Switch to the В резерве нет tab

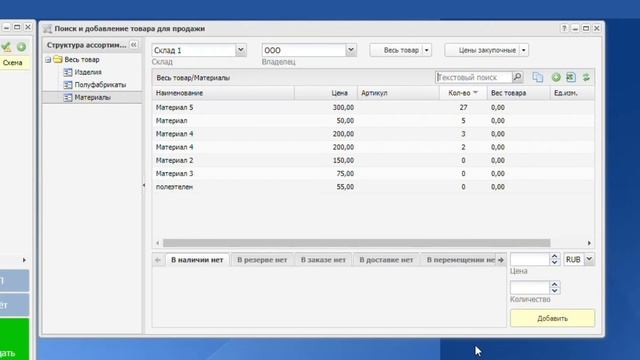262,260
